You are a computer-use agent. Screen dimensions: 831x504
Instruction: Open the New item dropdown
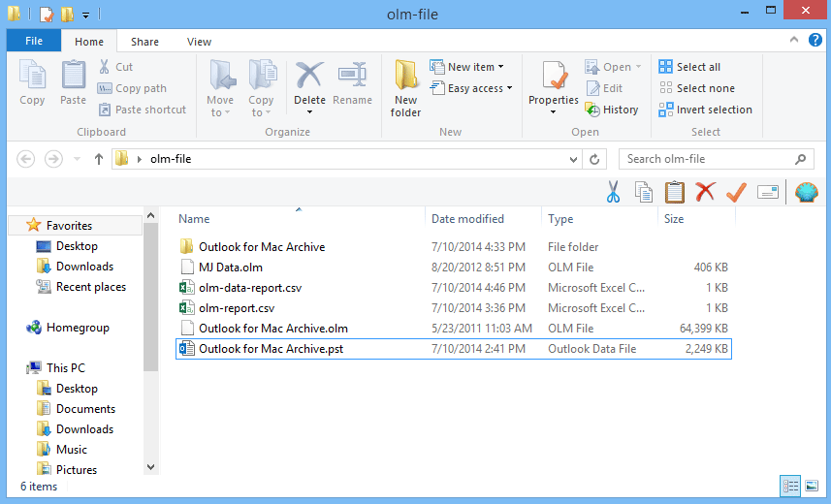pyautogui.click(x=466, y=67)
